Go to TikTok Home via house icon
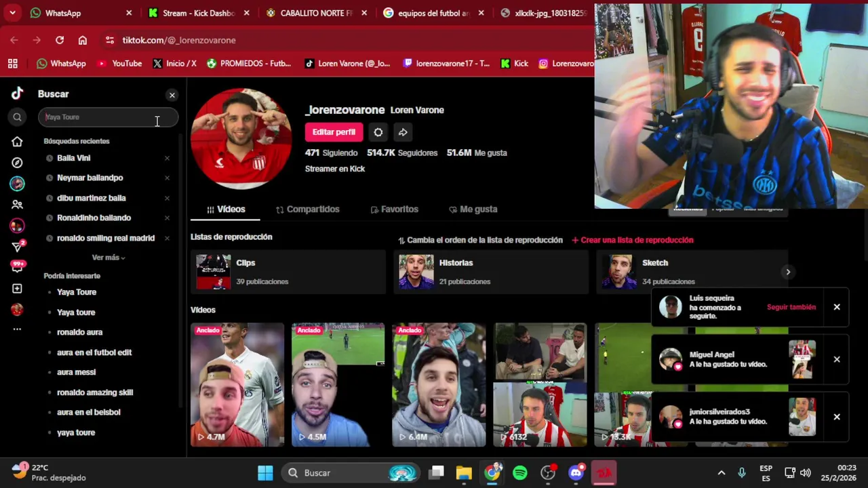 (x=17, y=142)
